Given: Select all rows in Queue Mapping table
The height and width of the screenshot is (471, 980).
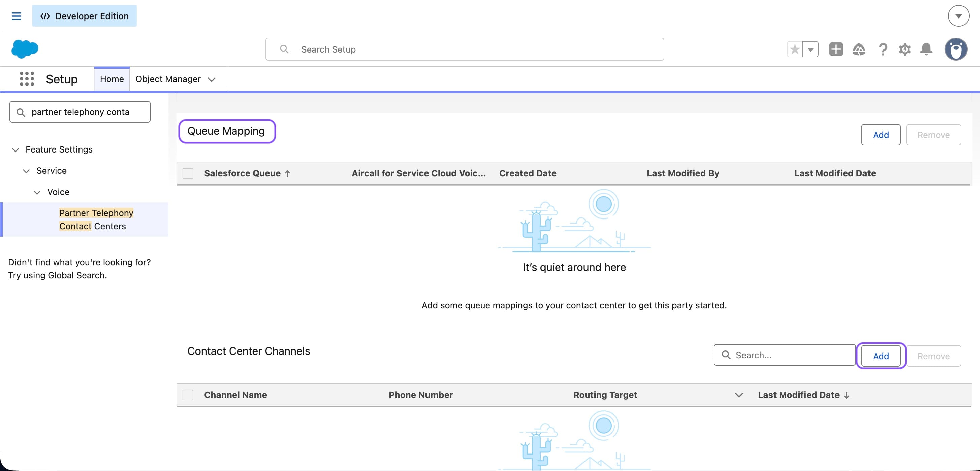Looking at the screenshot, I should (x=188, y=173).
